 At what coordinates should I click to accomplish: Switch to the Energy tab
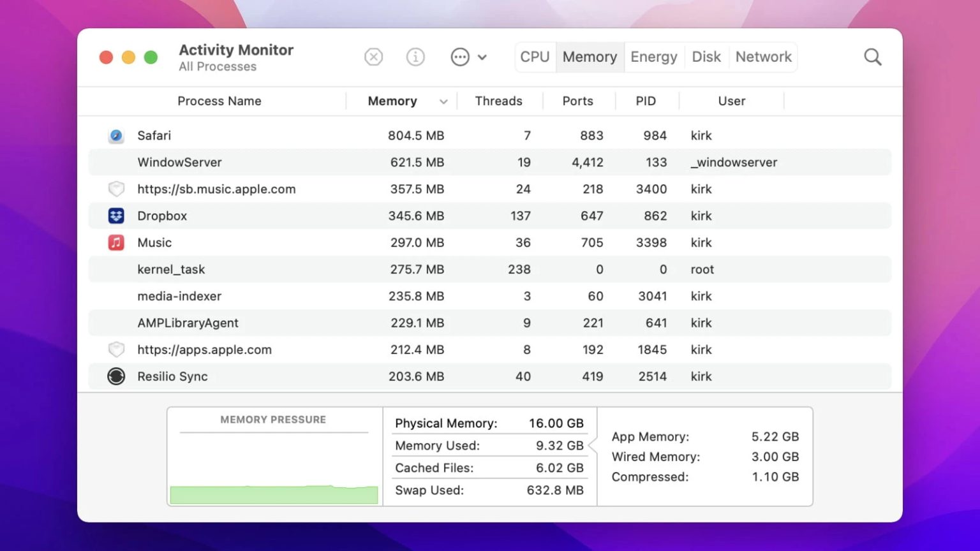point(653,57)
